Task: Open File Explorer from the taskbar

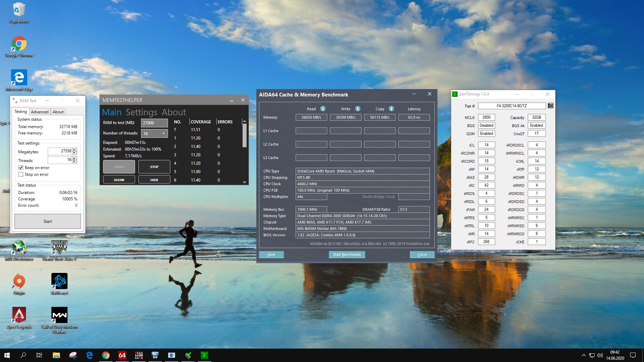Action: pyautogui.click(x=56, y=355)
